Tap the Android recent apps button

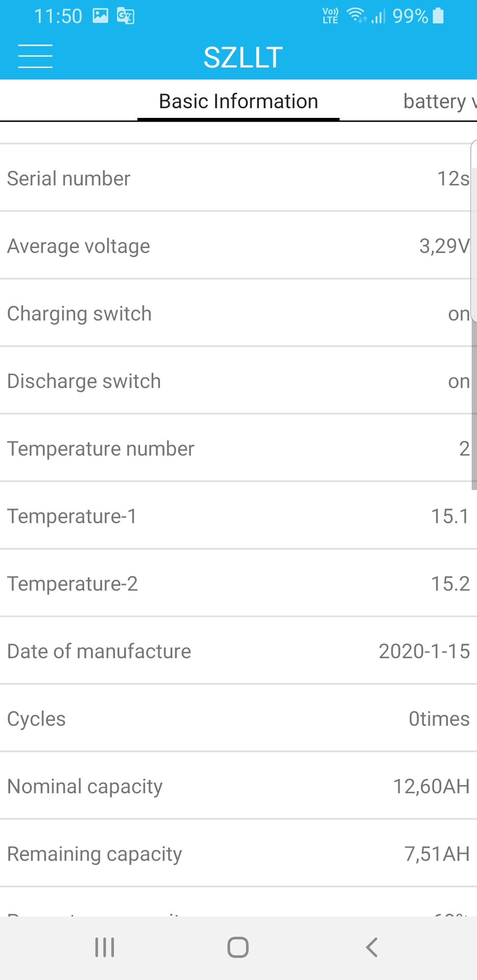105,947
